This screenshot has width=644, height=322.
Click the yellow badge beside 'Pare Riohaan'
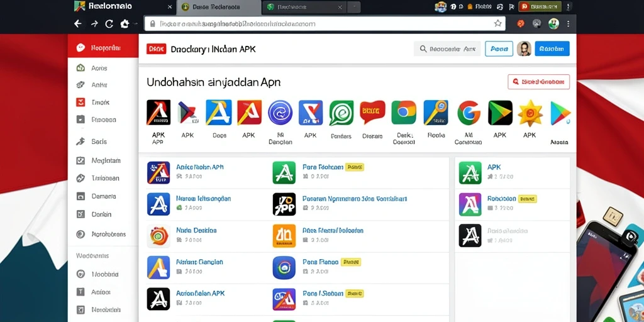point(355,167)
